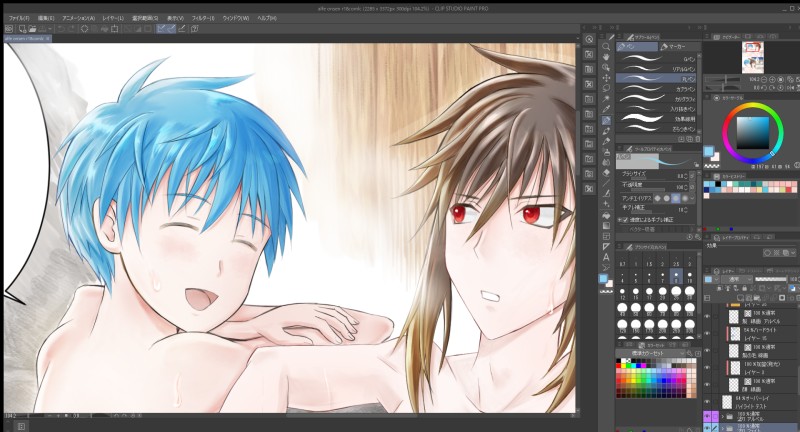Toggle Snap to Grid in toolbar
Viewport: 800px width, 432px height.
[x=181, y=29]
